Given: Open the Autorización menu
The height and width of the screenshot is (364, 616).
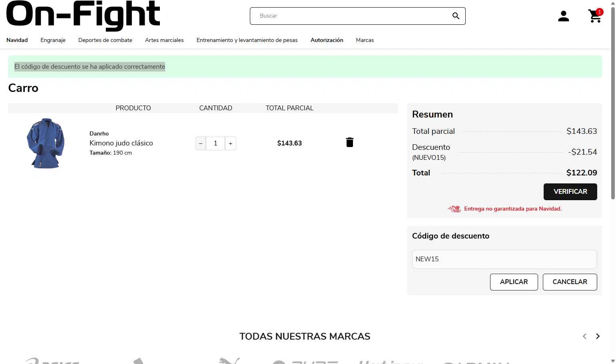Looking at the screenshot, I should click(x=327, y=40).
